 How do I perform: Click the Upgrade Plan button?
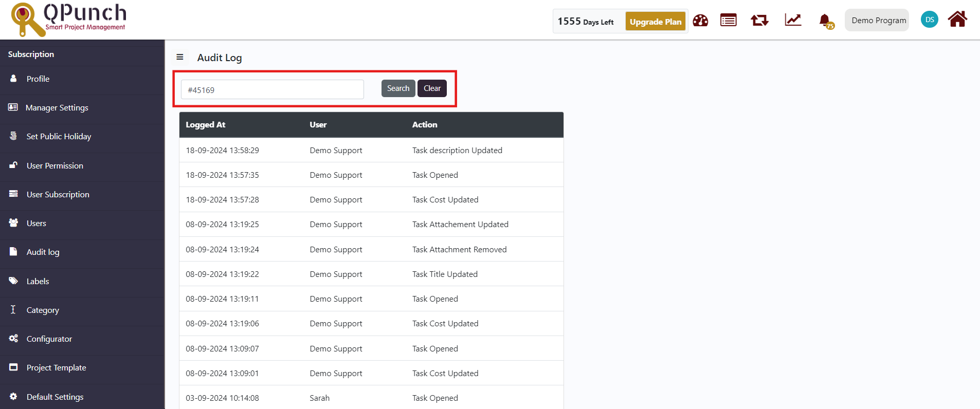tap(656, 22)
